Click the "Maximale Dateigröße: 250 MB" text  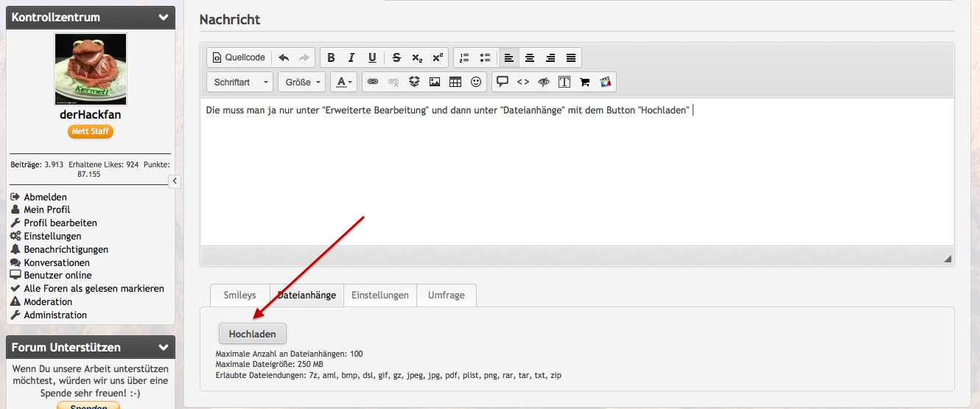pyautogui.click(x=269, y=364)
